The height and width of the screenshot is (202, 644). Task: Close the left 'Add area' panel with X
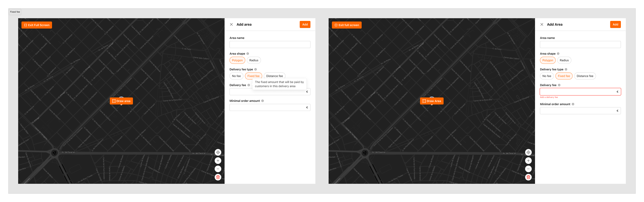coord(231,25)
